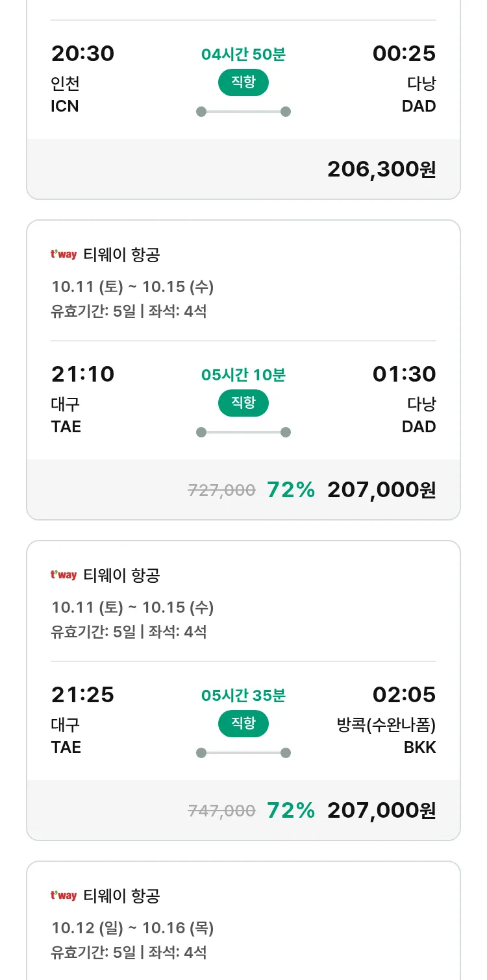This screenshot has width=487, height=980.
Task: Open the 방콕(수완나품) destination label
Action: [386, 724]
